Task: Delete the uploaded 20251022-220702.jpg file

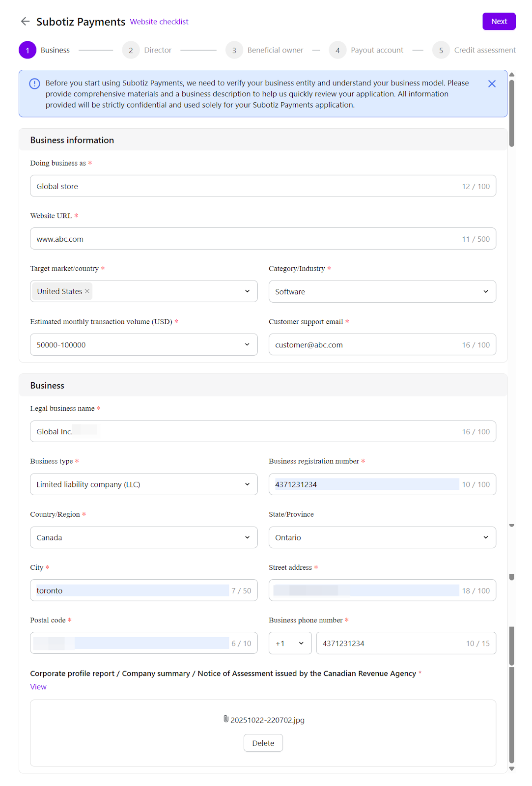Action: 263,743
